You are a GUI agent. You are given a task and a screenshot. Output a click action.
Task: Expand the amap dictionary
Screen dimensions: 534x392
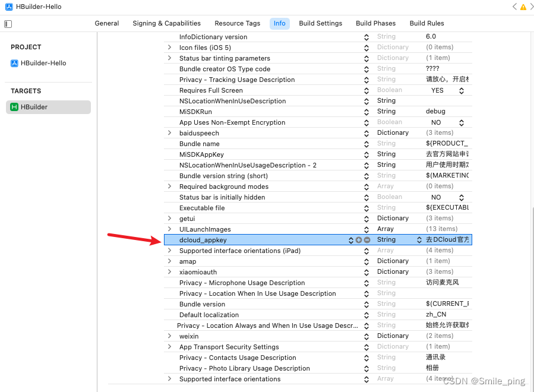click(170, 261)
